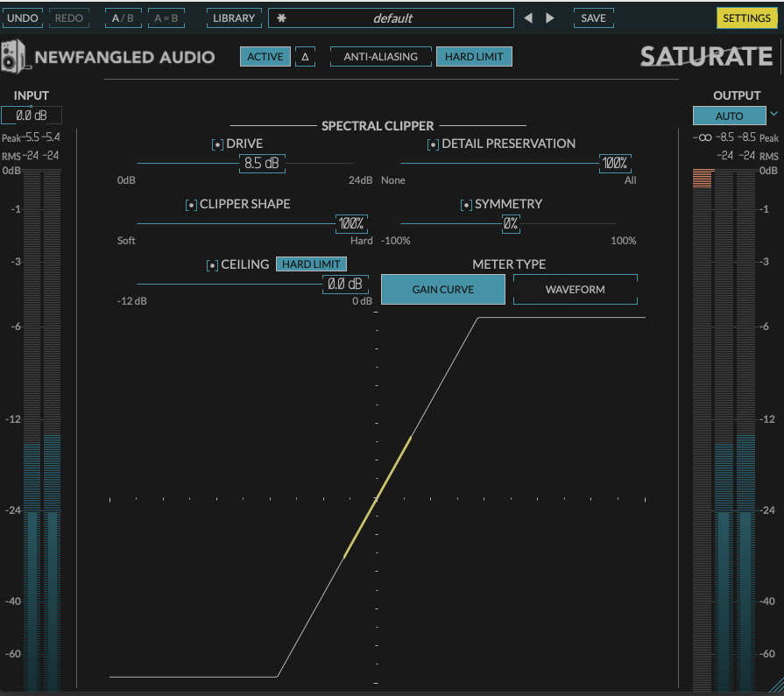
Task: Enable ANTI-ALIASING processing
Action: (x=380, y=56)
